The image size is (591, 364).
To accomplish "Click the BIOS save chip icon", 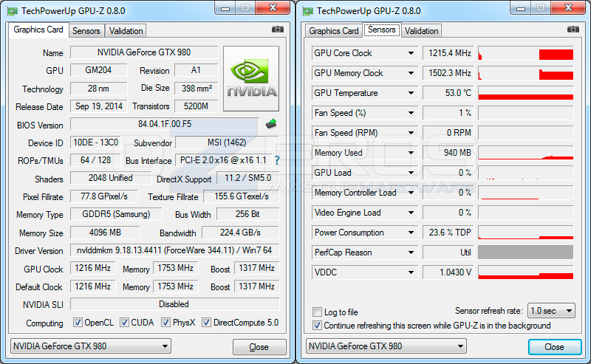I will tap(271, 123).
